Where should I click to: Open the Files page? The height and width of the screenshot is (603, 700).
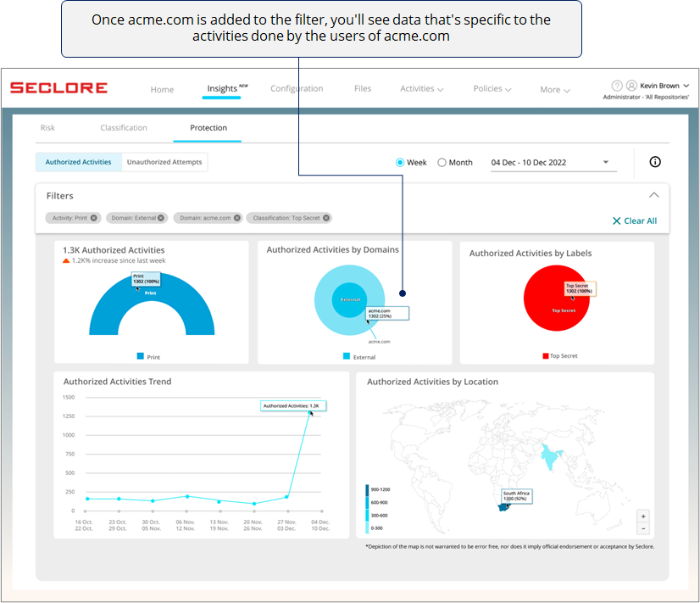363,89
